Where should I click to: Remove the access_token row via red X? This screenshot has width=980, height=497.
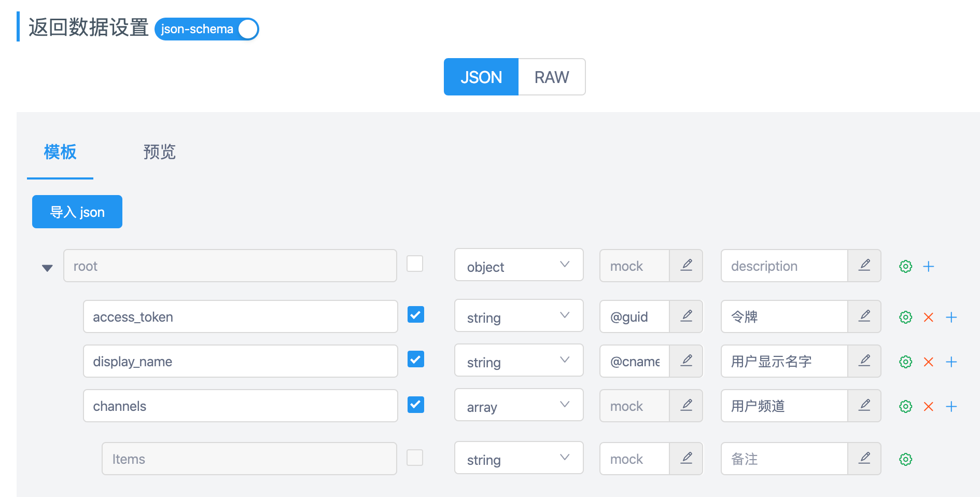(928, 317)
